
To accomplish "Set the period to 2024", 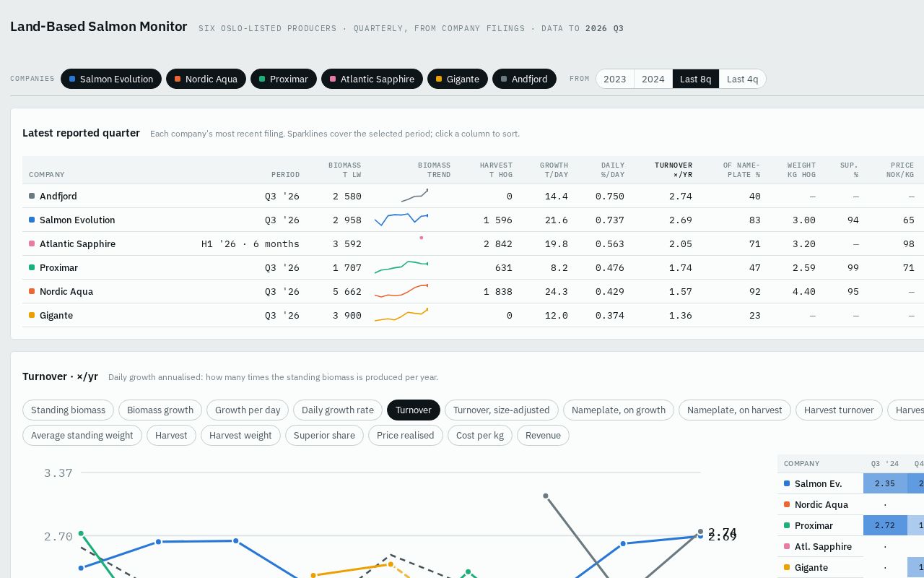I will click(x=653, y=79).
